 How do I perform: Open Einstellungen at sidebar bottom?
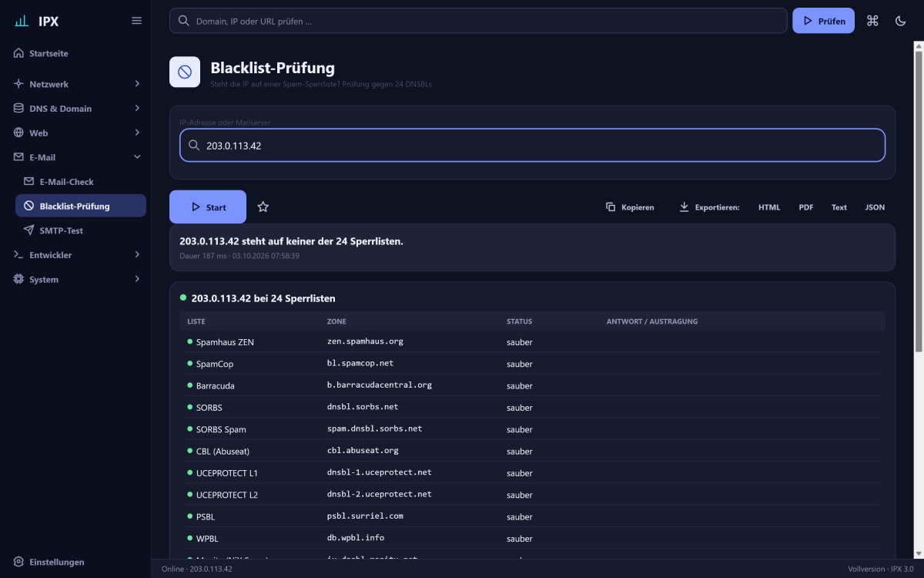coord(75,562)
